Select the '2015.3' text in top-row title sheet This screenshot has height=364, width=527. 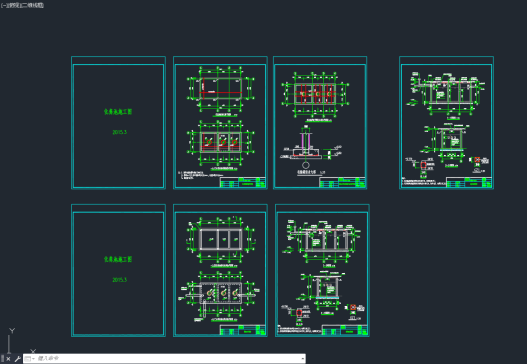point(120,132)
